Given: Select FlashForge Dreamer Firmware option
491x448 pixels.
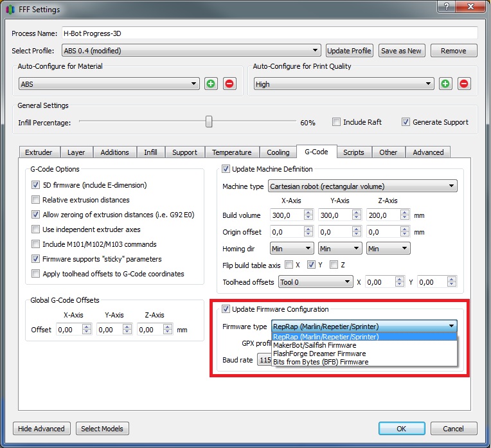Looking at the screenshot, I should 319,354.
